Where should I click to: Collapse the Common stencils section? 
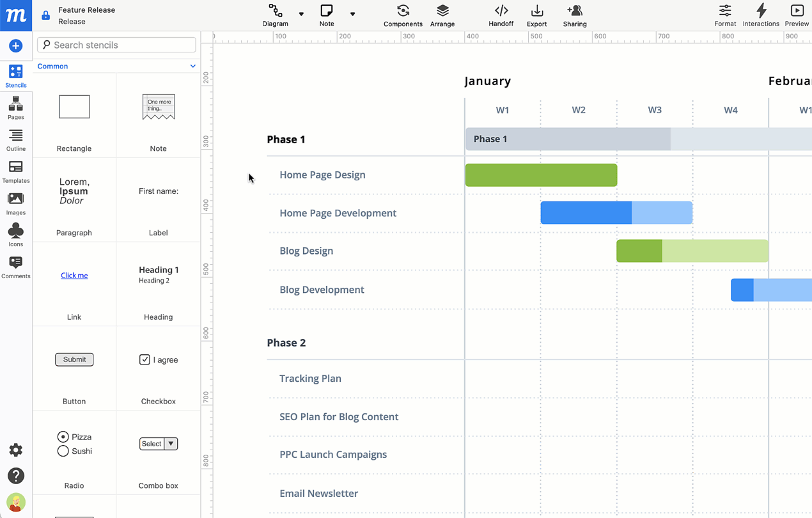[x=192, y=66]
